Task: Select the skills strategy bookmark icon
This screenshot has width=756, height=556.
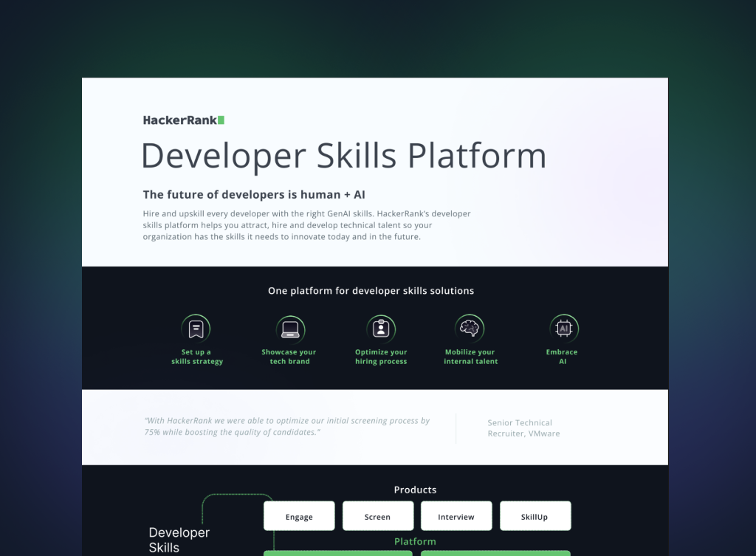Action: [196, 329]
